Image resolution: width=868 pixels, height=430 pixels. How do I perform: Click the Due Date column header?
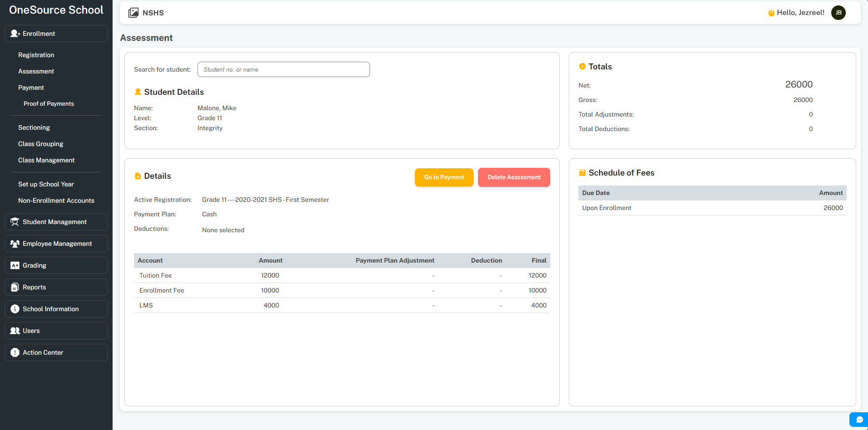(596, 193)
